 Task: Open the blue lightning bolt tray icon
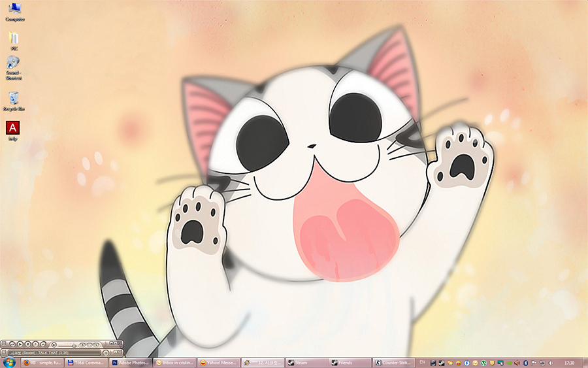click(x=467, y=363)
